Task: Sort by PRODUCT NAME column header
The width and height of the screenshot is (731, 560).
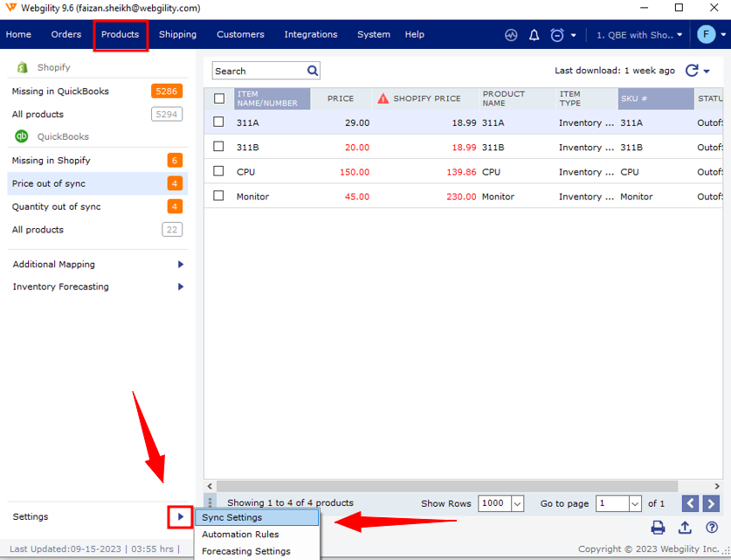Action: point(518,99)
